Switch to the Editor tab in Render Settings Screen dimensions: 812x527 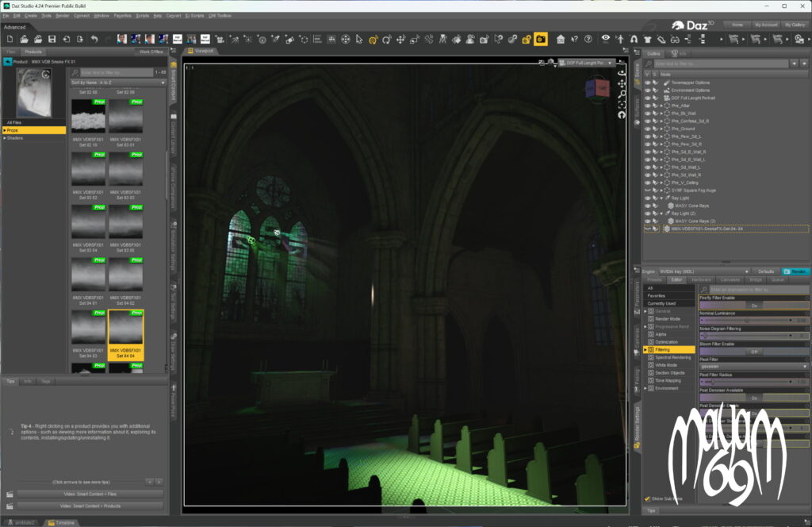pyautogui.click(x=676, y=280)
